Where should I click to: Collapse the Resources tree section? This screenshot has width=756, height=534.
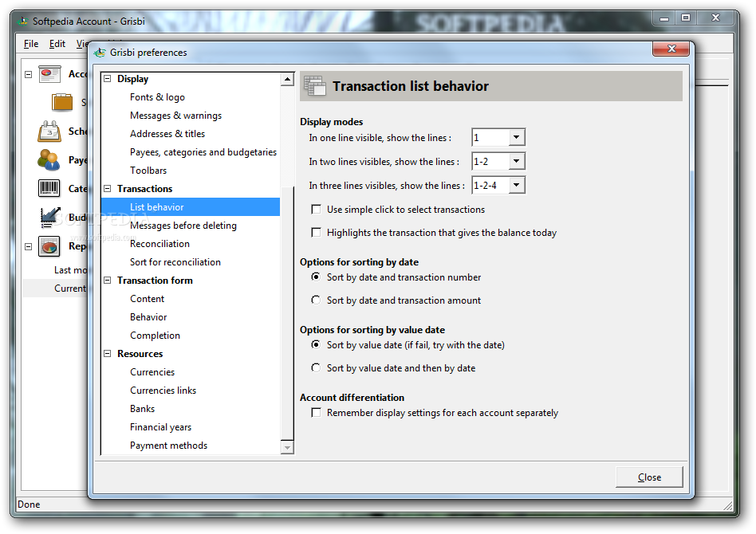click(108, 353)
